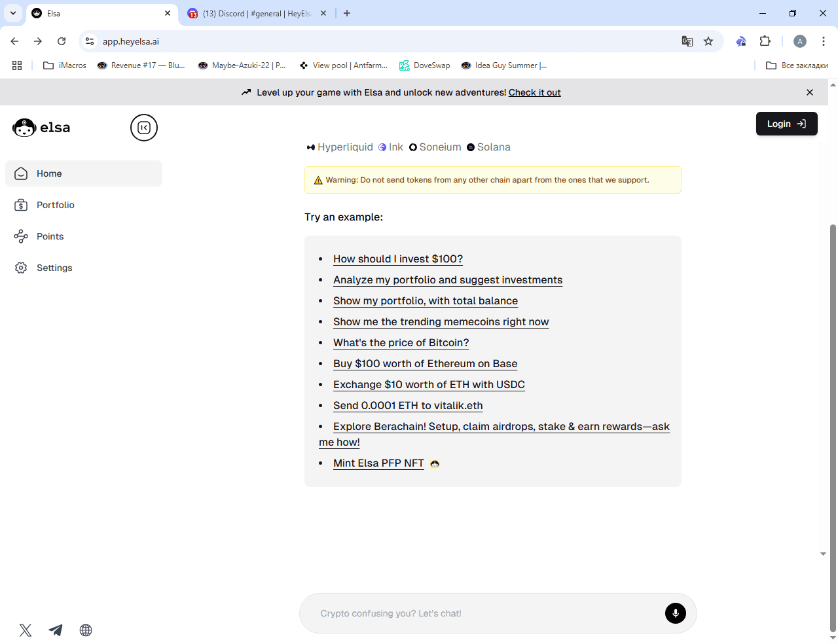Viewport: 838px width, 644px height.
Task: Click 'Buy $100 worth of Ethereum on Base'
Action: click(426, 364)
